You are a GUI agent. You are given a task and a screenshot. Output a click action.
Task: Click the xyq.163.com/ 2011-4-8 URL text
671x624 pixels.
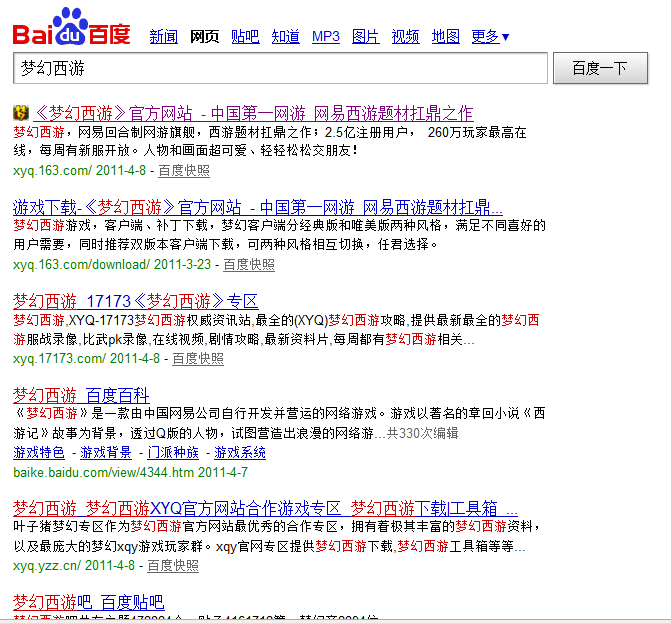(80, 171)
